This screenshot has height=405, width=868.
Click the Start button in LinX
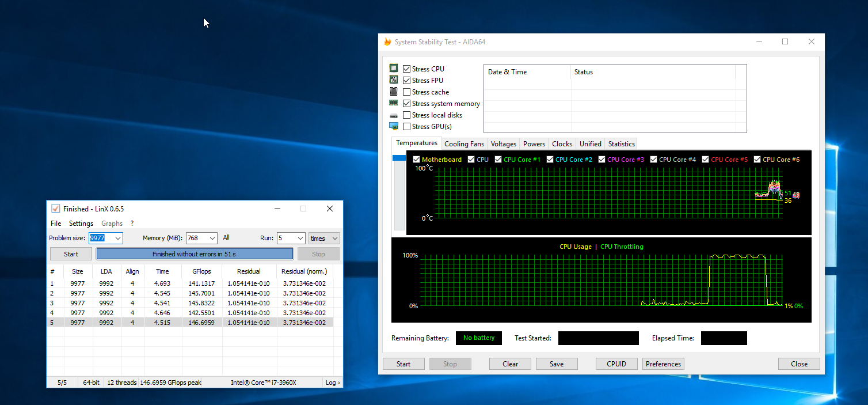click(x=71, y=254)
